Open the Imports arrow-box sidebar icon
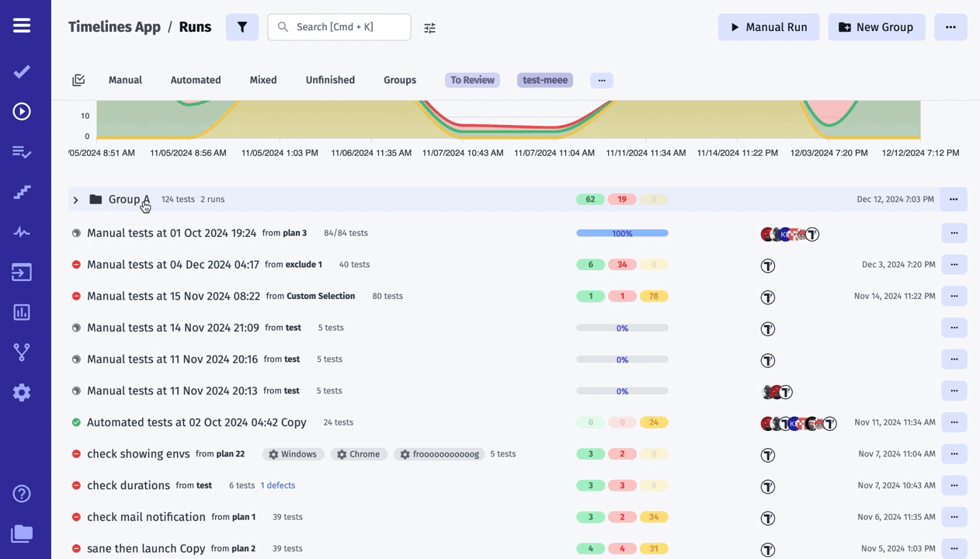 click(x=22, y=273)
